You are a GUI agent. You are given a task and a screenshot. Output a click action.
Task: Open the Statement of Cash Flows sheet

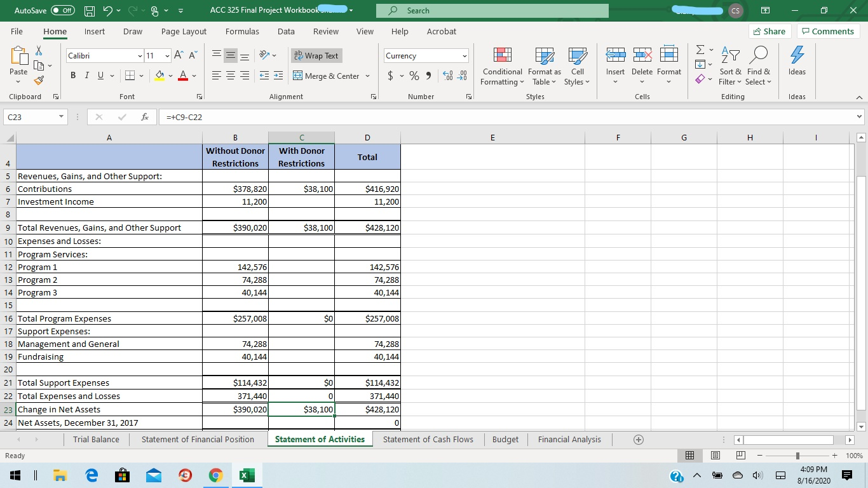[x=428, y=439]
